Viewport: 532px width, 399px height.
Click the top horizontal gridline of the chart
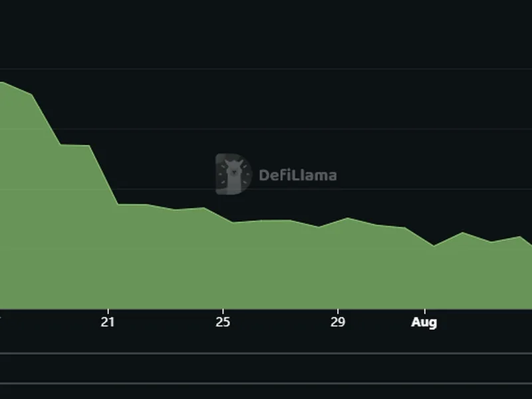point(266,68)
